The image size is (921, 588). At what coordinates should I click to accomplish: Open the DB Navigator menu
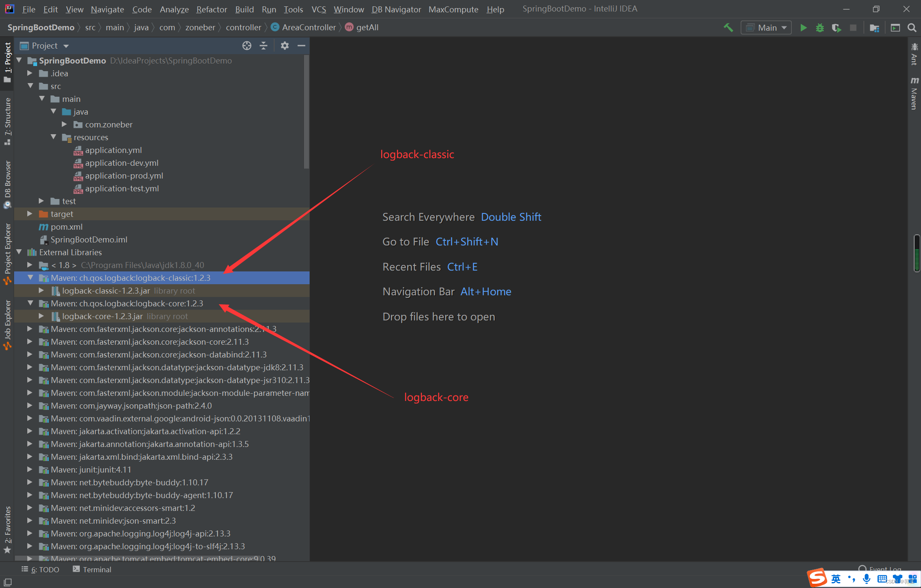click(x=396, y=9)
